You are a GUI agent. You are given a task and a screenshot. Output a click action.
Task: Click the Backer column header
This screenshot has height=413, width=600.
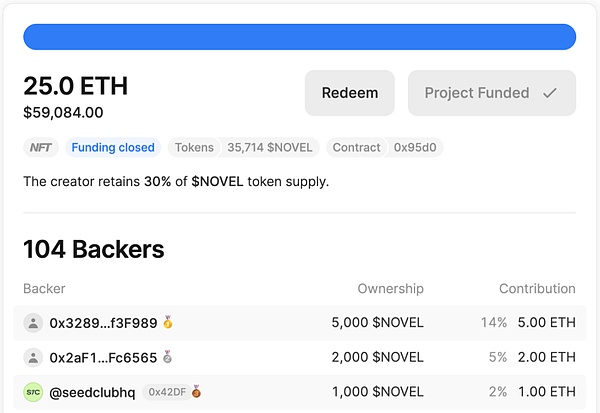(x=45, y=289)
